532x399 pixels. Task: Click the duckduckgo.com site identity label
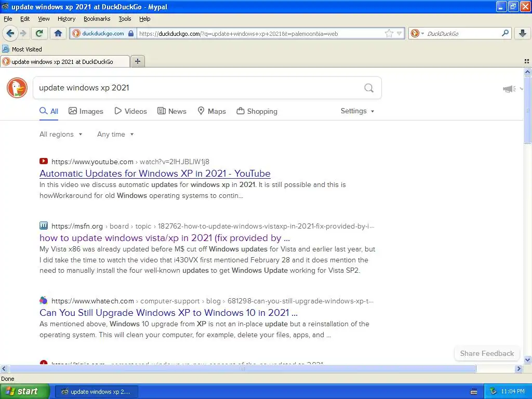[103, 33]
